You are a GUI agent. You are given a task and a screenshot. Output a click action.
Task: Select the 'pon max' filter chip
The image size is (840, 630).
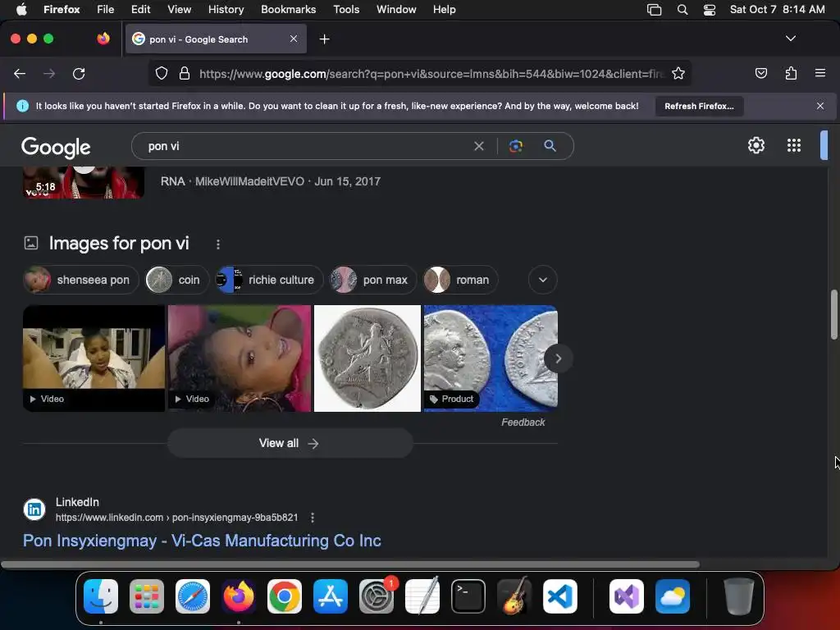[373, 280]
